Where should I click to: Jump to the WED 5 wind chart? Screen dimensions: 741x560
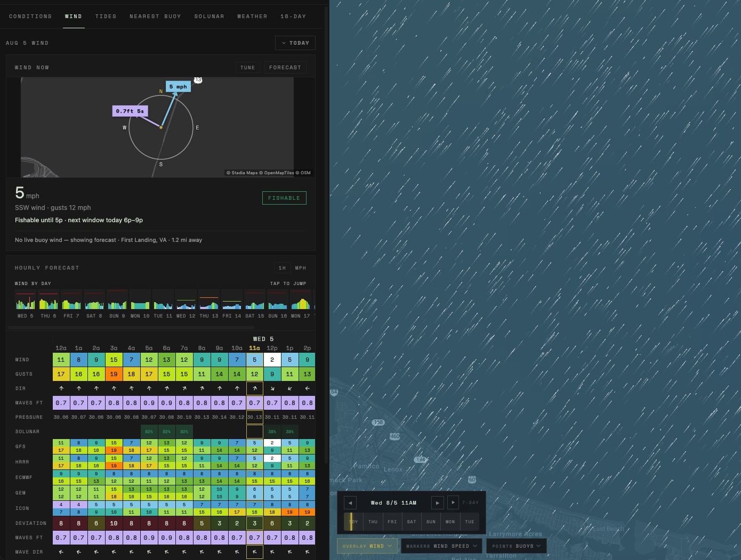tap(26, 304)
